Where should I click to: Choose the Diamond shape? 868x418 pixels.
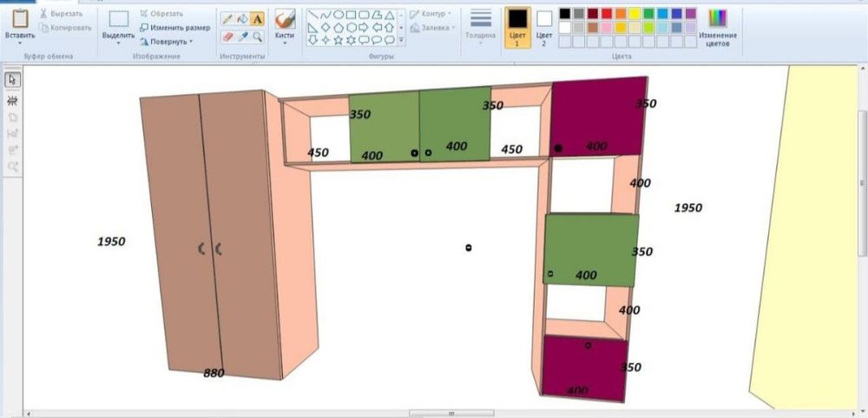pyautogui.click(x=325, y=27)
